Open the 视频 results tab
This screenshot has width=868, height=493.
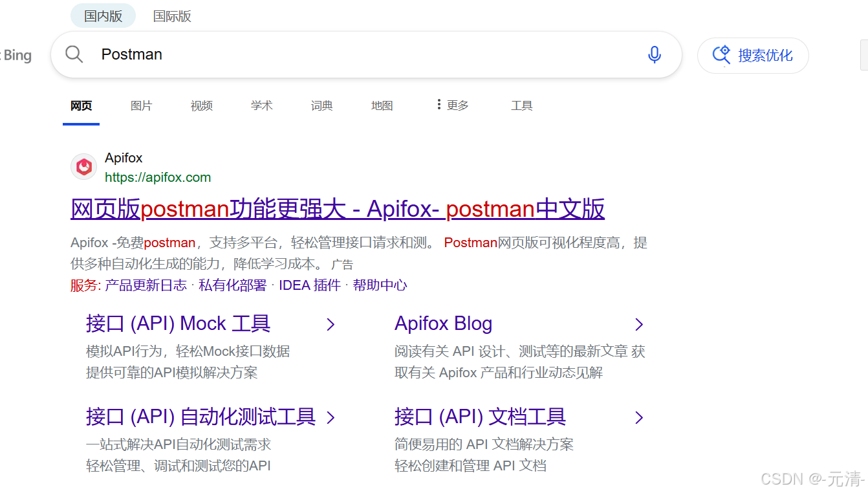(x=202, y=105)
